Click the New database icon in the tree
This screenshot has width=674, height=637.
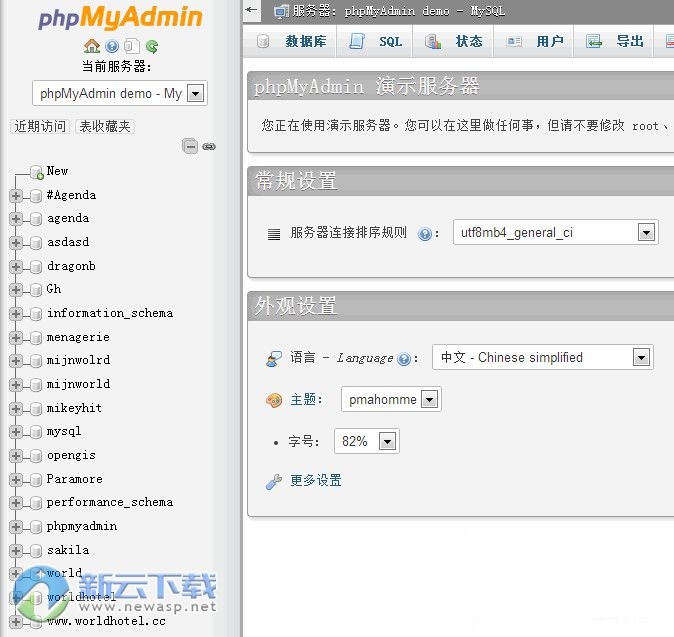click(x=37, y=172)
